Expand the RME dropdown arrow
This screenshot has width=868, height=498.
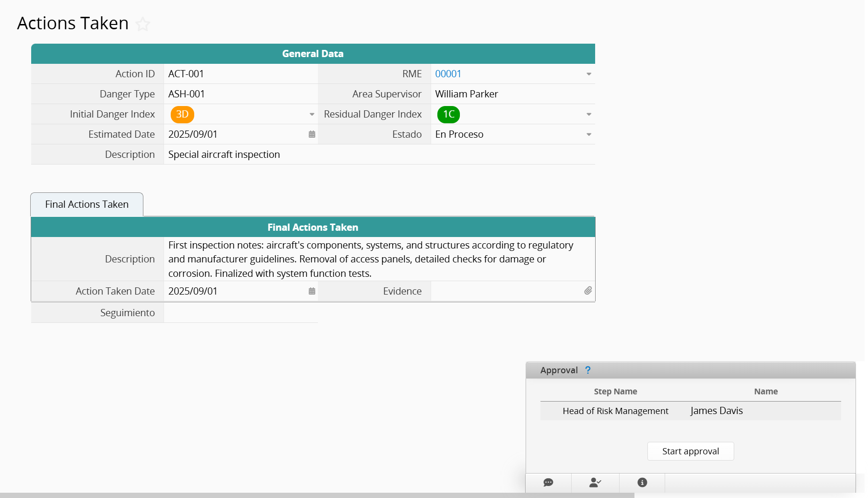tap(588, 74)
